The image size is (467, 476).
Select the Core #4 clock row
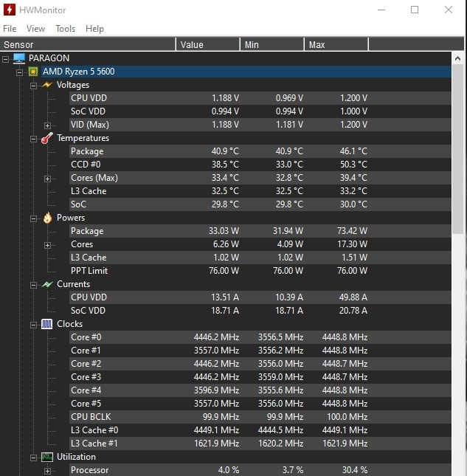coord(260,390)
